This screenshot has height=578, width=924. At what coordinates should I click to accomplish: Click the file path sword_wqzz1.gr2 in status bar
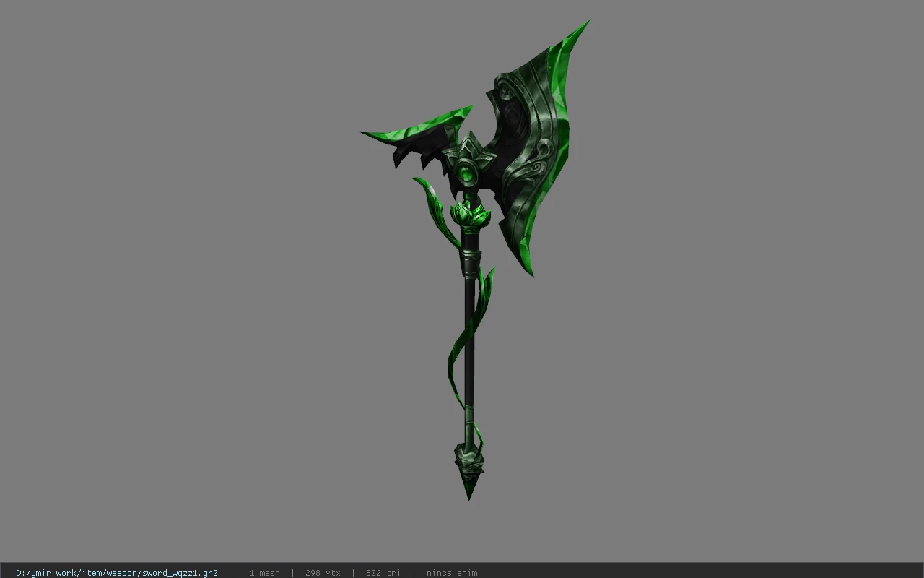117,573
